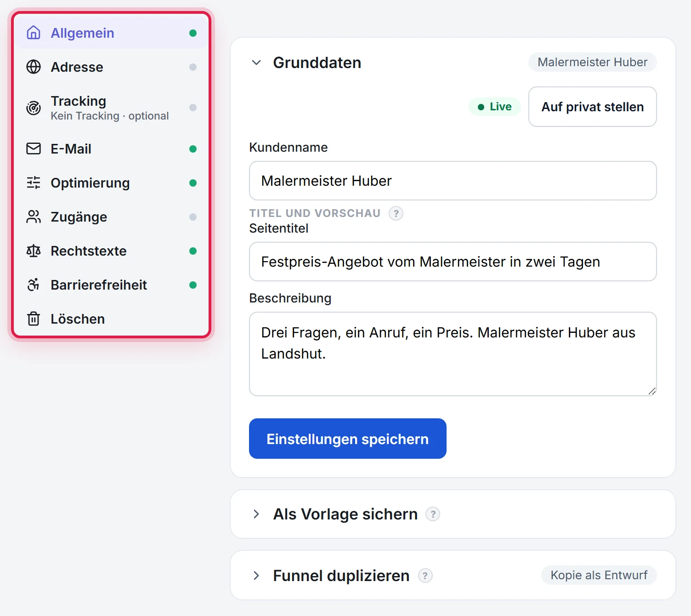The image size is (691, 616).
Task: Focus the Seitentitel input field
Action: (453, 262)
